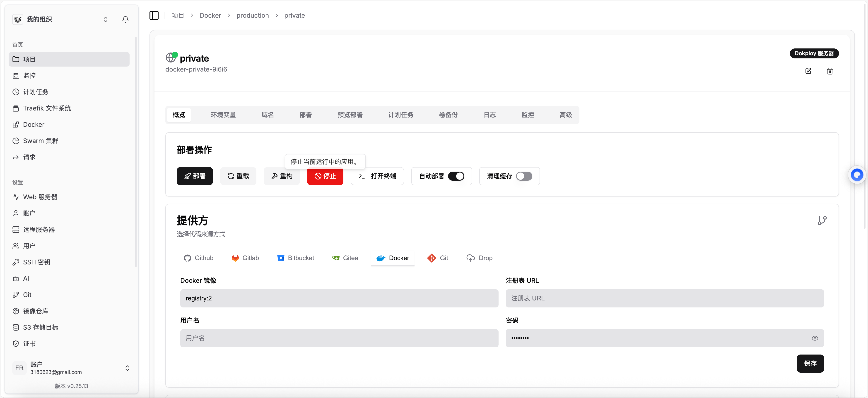Click the Dokploy 服务器 badge
This screenshot has width=868, height=398.
tap(814, 53)
